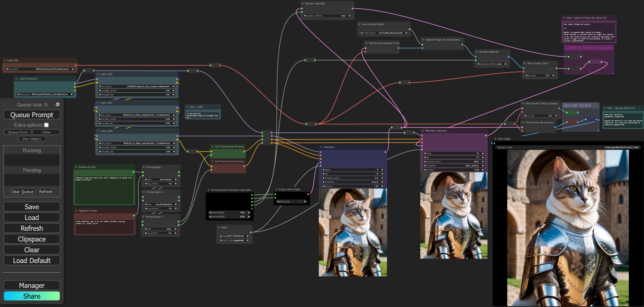
Task: Adjust the cfg slider in the first KSampler
Action: pos(353,174)
